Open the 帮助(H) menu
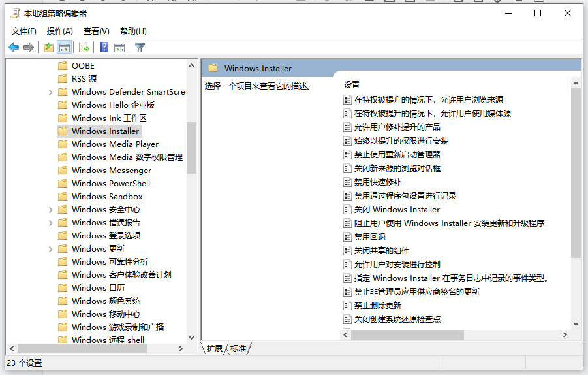Screen dimensions: 588x375 click(x=133, y=31)
